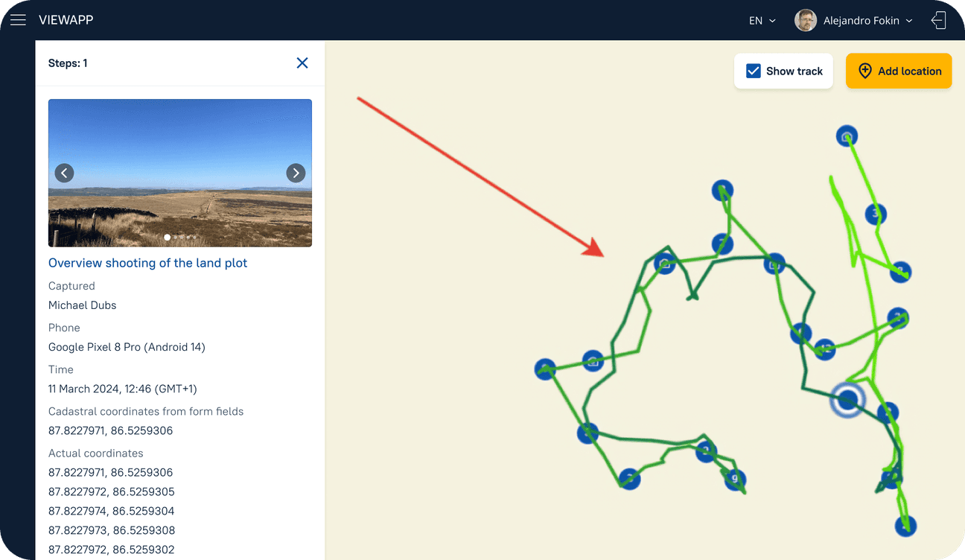This screenshot has width=965, height=560.
Task: Open the EN language dropdown
Action: tap(762, 21)
